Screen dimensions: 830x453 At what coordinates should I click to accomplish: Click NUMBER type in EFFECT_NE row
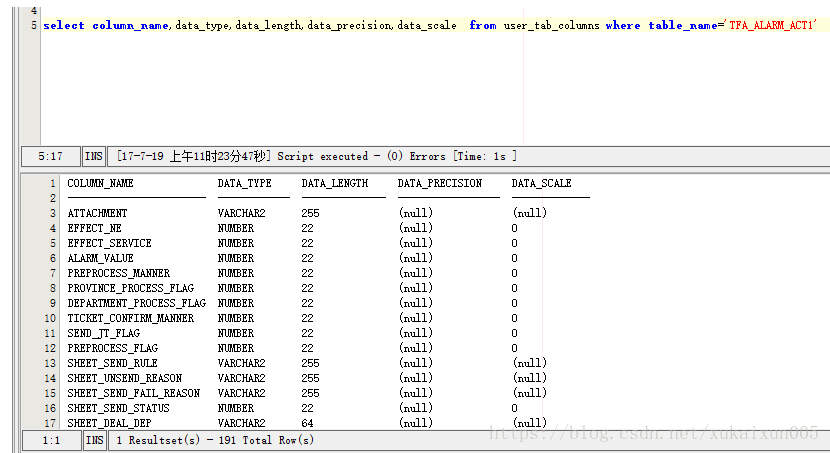(x=236, y=228)
